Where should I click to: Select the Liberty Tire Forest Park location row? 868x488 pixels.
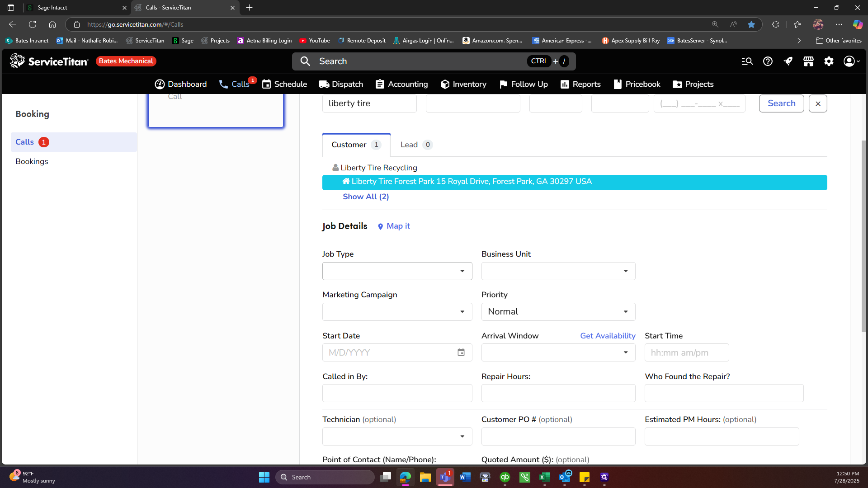[x=575, y=182]
